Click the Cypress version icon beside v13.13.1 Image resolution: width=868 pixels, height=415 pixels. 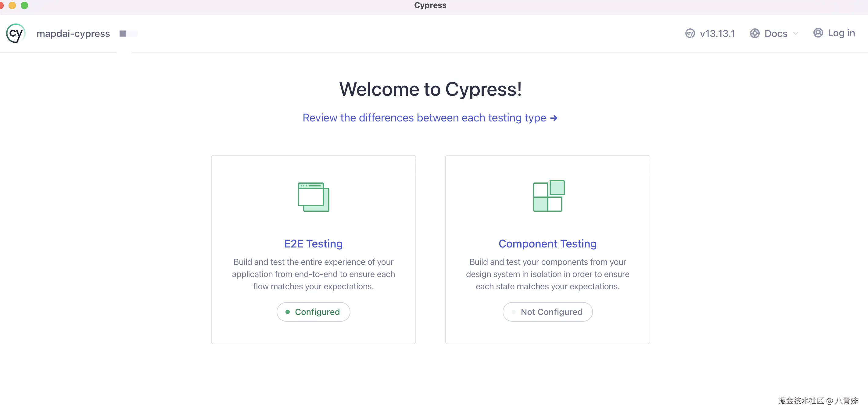tap(690, 33)
